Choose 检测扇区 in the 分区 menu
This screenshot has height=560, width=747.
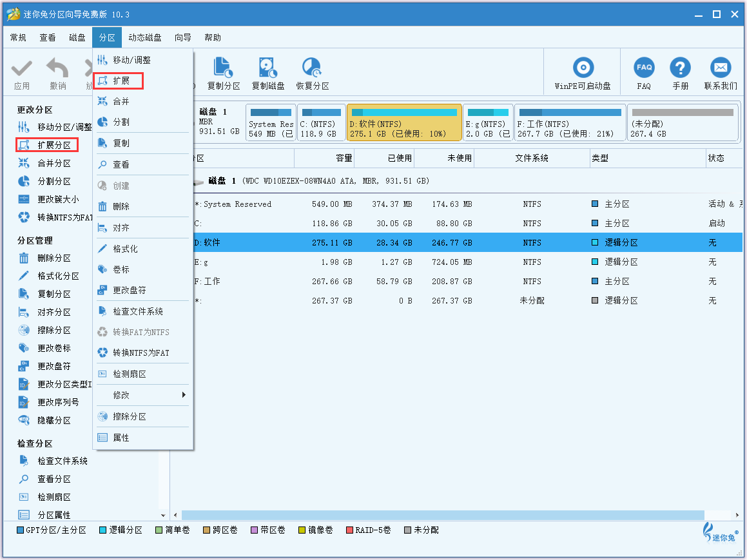pos(143,374)
